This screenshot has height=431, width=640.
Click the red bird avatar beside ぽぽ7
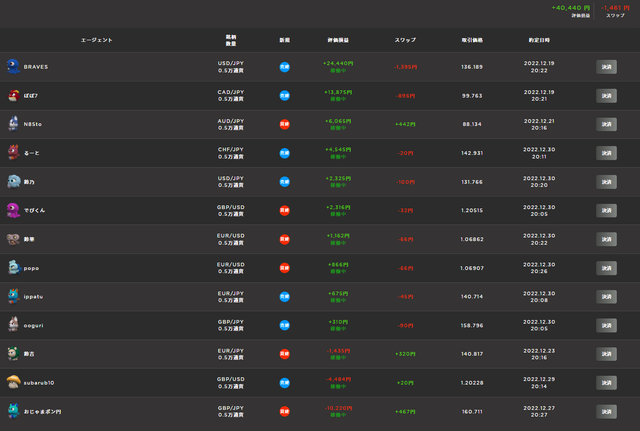pyautogui.click(x=13, y=96)
